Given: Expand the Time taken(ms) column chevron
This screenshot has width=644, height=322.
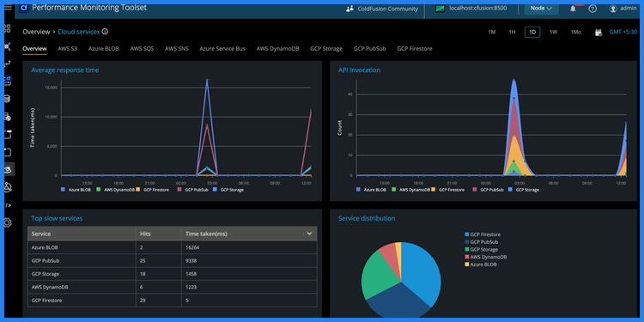Looking at the screenshot, I should [x=309, y=234].
